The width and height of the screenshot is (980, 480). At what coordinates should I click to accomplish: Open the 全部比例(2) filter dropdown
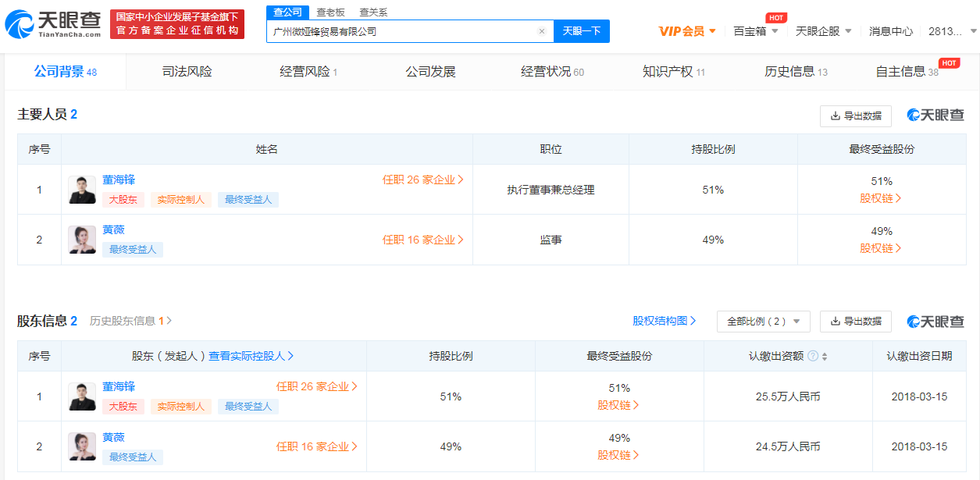pyautogui.click(x=764, y=322)
